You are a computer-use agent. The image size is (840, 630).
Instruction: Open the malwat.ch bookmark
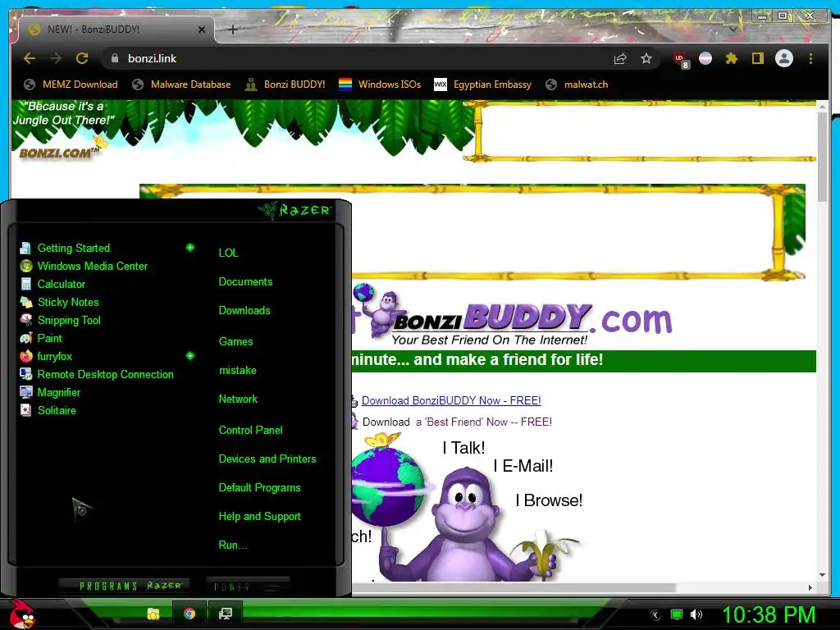click(x=577, y=84)
